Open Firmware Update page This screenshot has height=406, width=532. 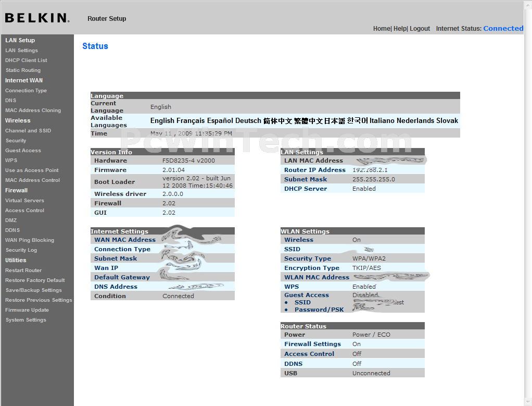click(27, 310)
